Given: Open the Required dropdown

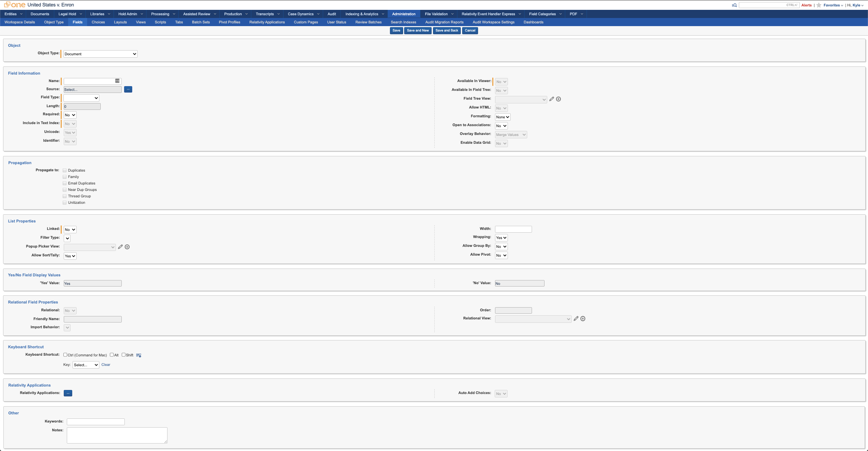Looking at the screenshot, I should coord(70,115).
